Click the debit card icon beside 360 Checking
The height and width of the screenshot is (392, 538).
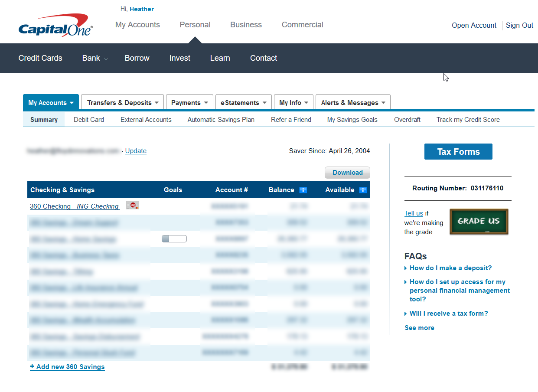(133, 205)
